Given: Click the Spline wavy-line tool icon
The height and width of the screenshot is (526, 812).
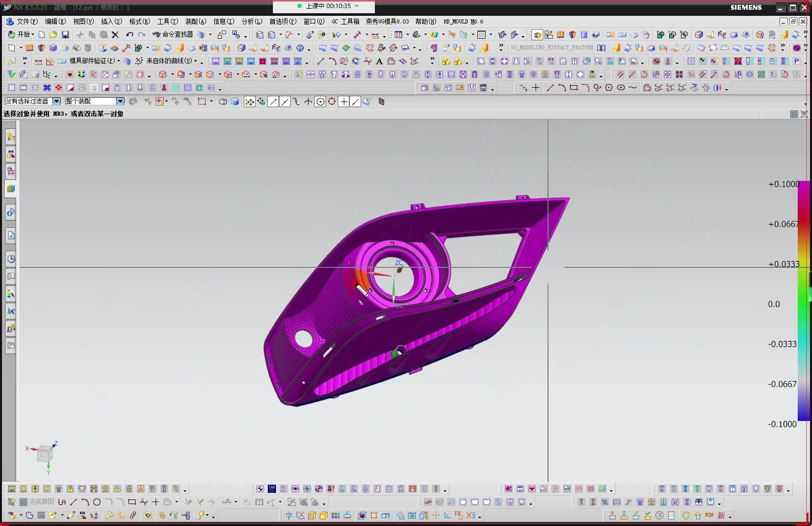Looking at the screenshot, I should click(632, 88).
